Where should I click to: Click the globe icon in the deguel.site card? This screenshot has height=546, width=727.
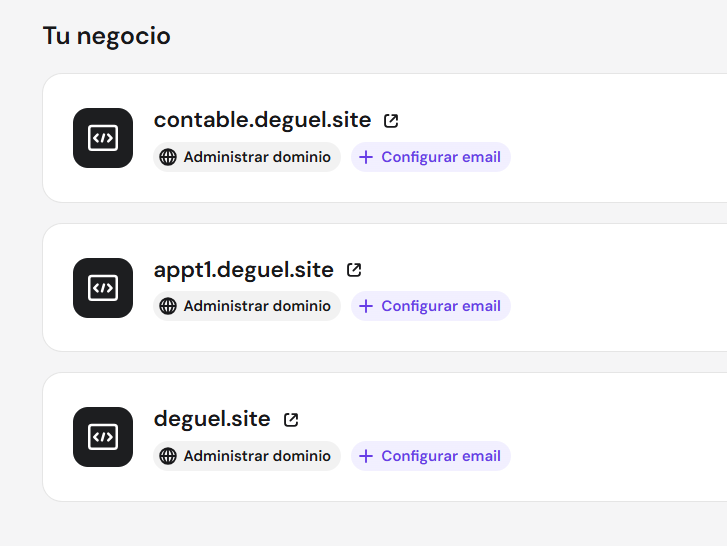click(168, 456)
